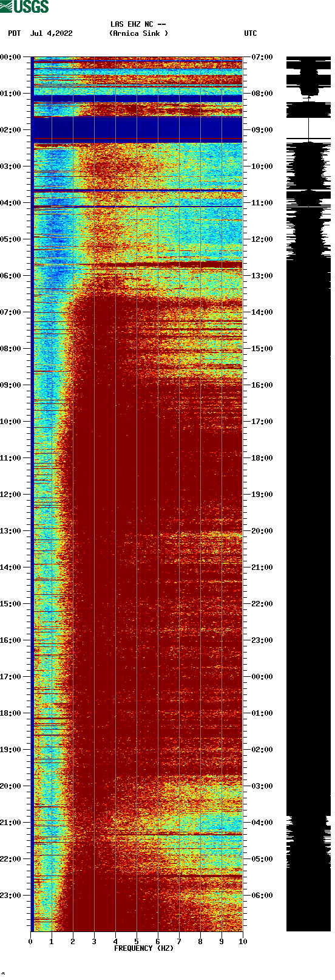Click the 09:00 PDT time label
Screen dimensions: 335x980
(x=10, y=385)
